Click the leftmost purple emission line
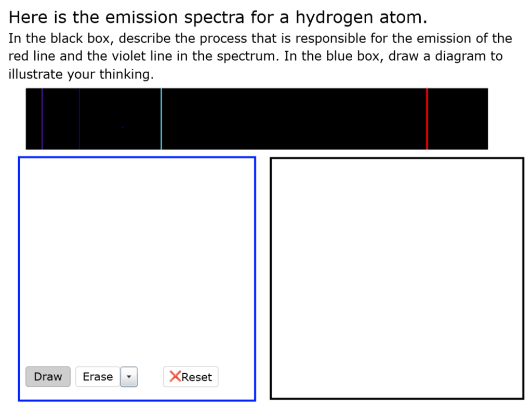 click(x=42, y=119)
